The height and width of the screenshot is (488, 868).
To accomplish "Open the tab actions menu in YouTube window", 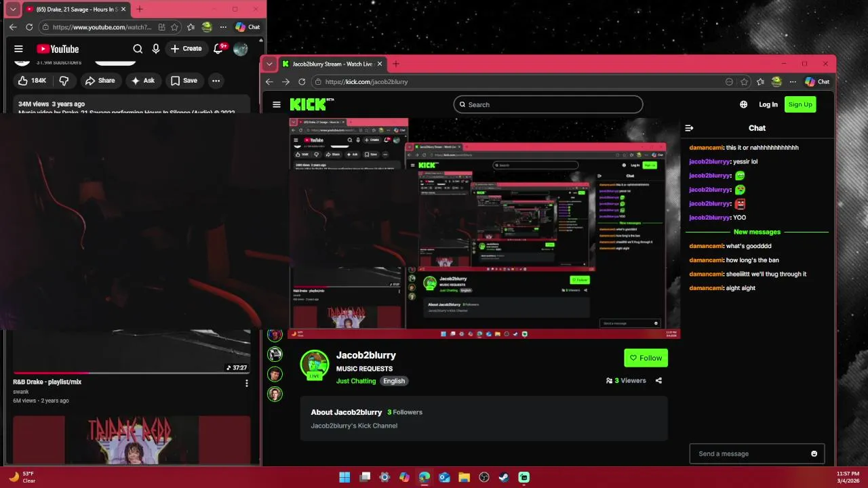I will (x=13, y=9).
